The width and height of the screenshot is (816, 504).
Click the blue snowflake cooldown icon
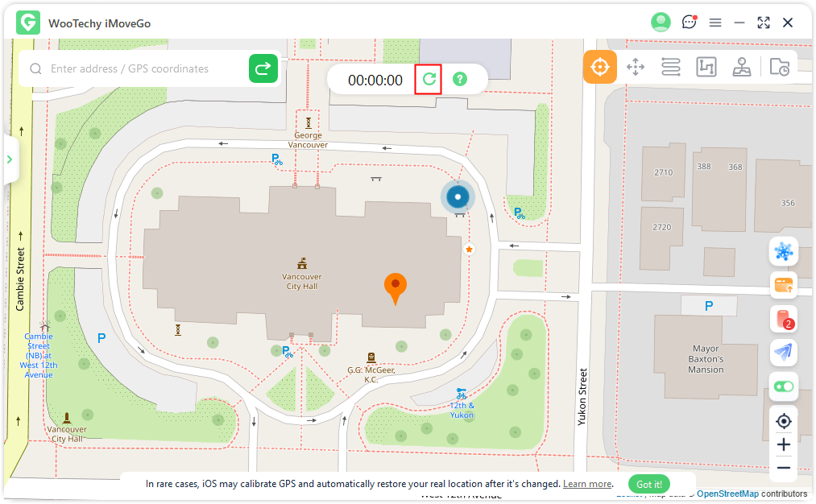(783, 252)
